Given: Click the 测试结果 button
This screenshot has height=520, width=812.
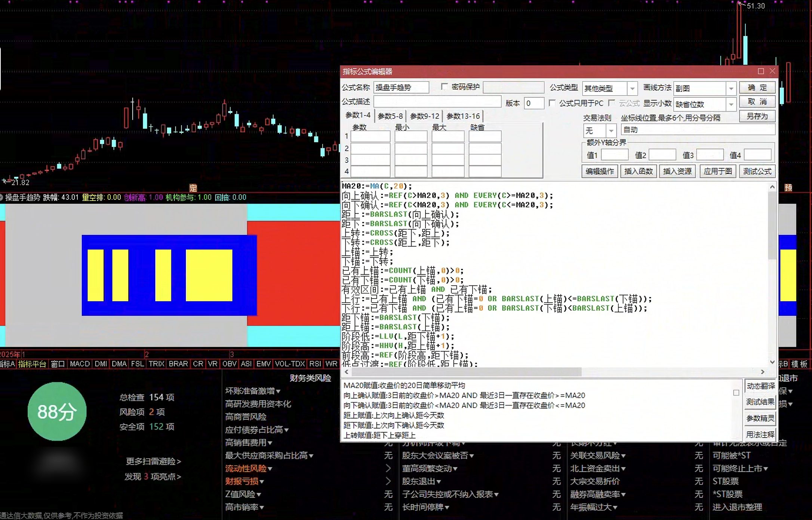Looking at the screenshot, I should [760, 402].
